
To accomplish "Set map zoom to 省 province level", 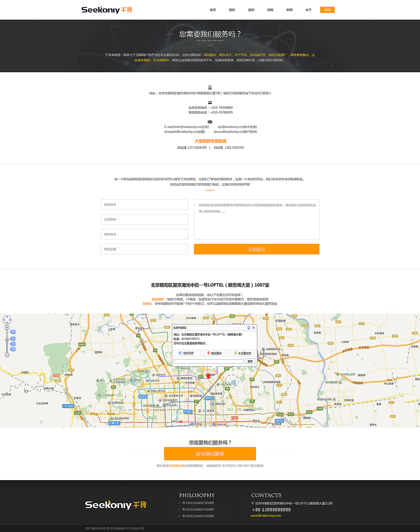I will click(x=13, y=344).
